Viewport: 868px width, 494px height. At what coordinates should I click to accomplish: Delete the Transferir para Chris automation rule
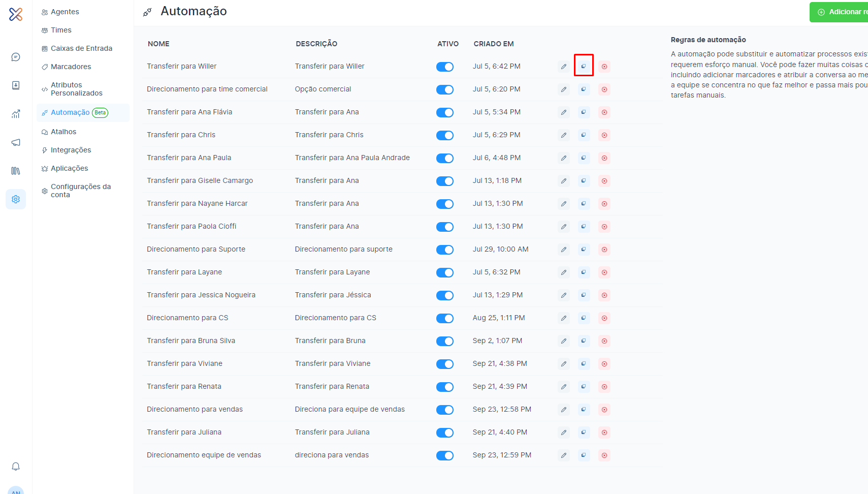[x=604, y=135]
